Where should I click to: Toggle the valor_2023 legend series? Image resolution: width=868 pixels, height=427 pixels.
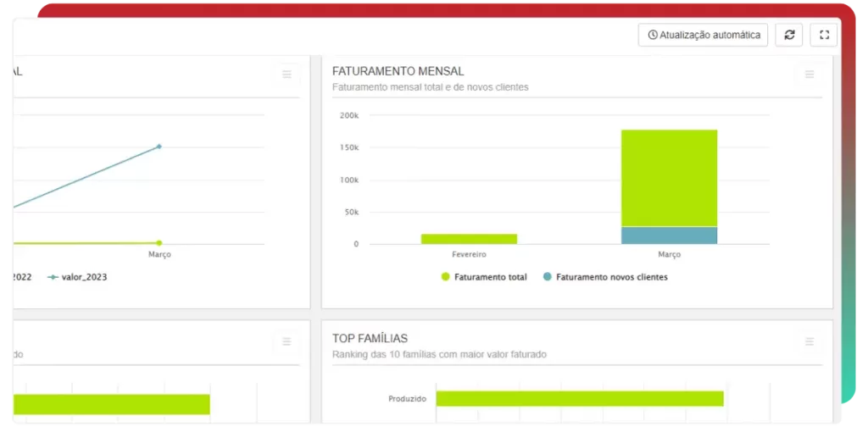tap(83, 277)
